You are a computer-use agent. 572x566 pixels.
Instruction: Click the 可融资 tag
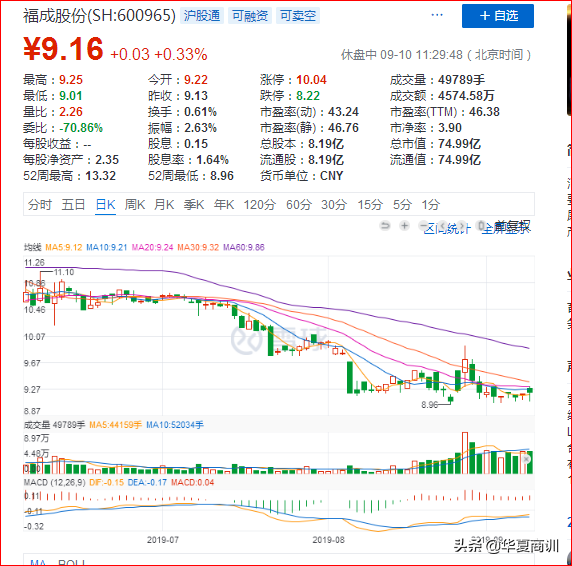[250, 16]
